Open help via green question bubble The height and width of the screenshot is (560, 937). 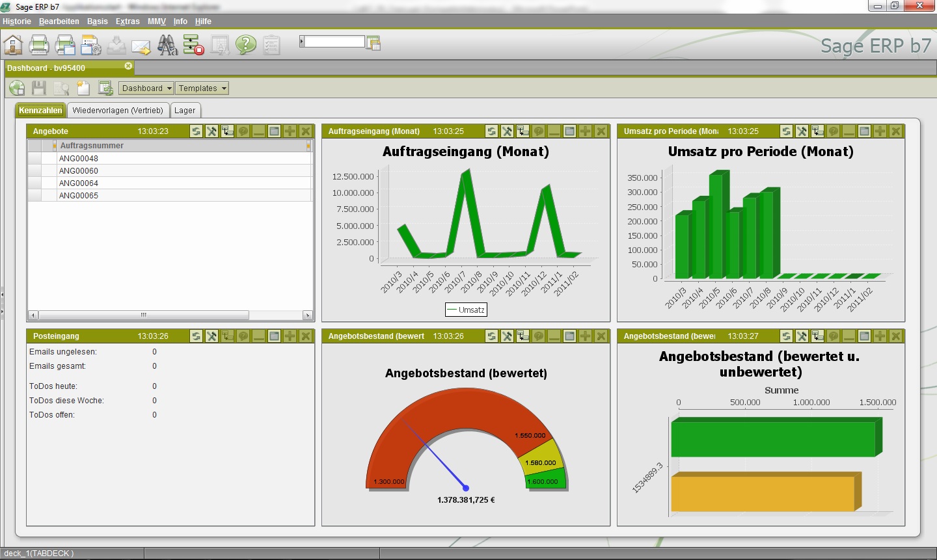point(246,45)
